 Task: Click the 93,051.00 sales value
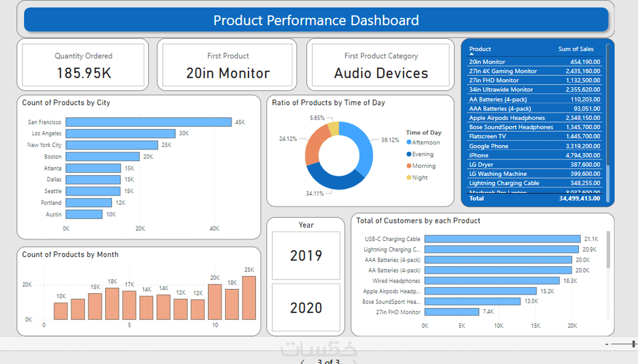point(587,108)
